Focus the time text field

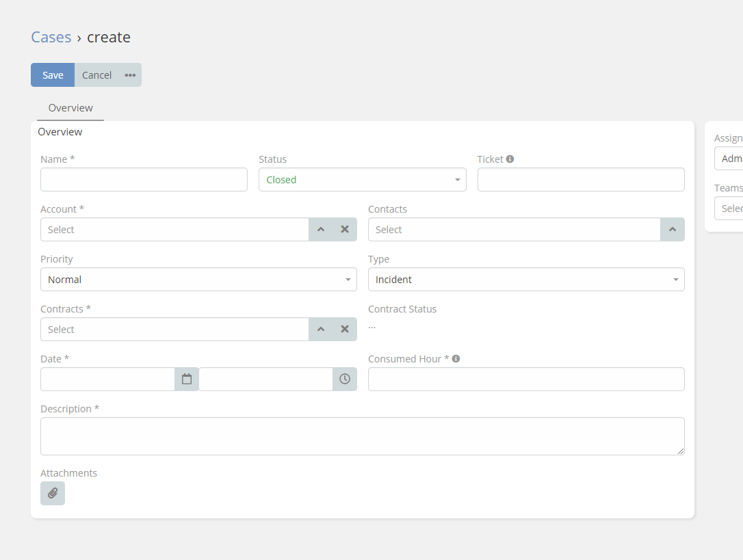(266, 379)
